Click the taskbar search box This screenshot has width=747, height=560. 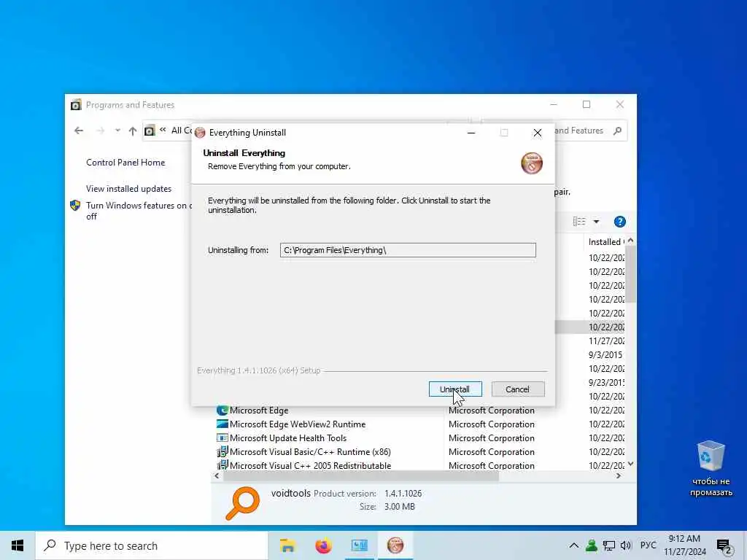[152, 545]
